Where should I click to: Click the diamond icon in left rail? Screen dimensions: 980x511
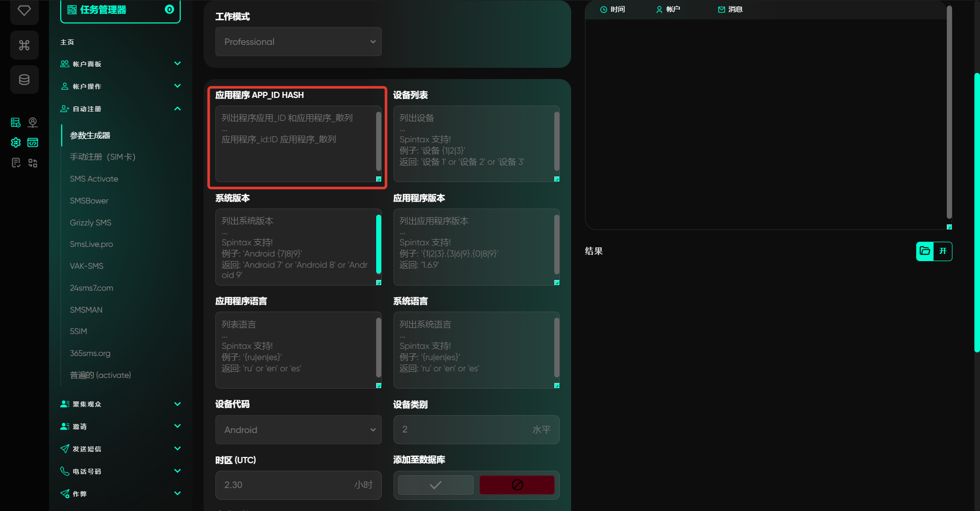tap(24, 11)
